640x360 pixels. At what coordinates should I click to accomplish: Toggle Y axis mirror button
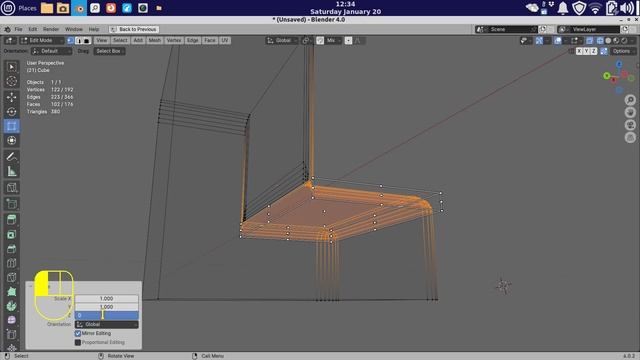pyautogui.click(x=586, y=51)
